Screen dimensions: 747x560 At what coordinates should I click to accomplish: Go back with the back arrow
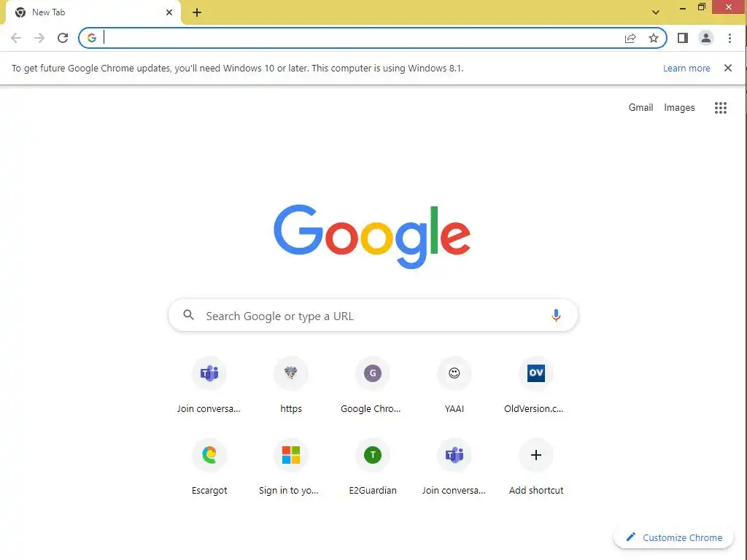pos(16,38)
